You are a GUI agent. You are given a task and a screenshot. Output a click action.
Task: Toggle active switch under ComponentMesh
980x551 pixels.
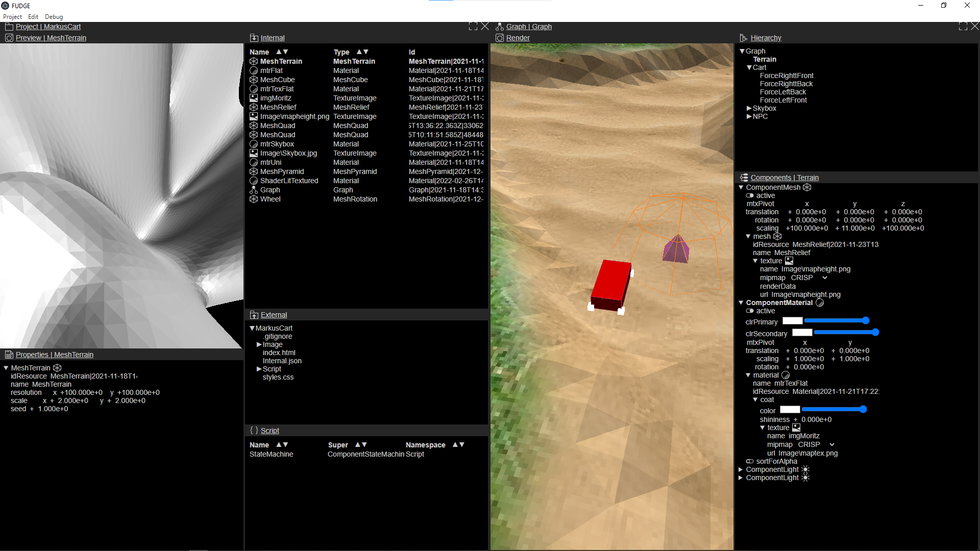[749, 195]
